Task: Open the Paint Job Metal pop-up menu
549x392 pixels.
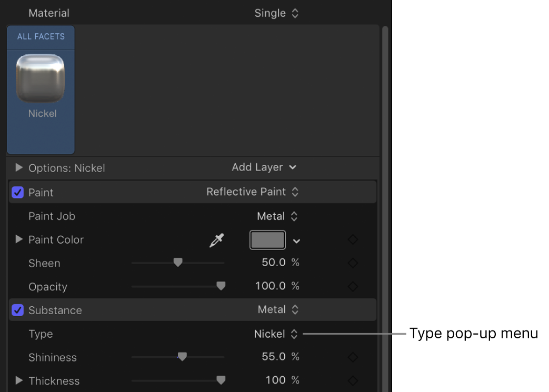Action: click(x=278, y=216)
